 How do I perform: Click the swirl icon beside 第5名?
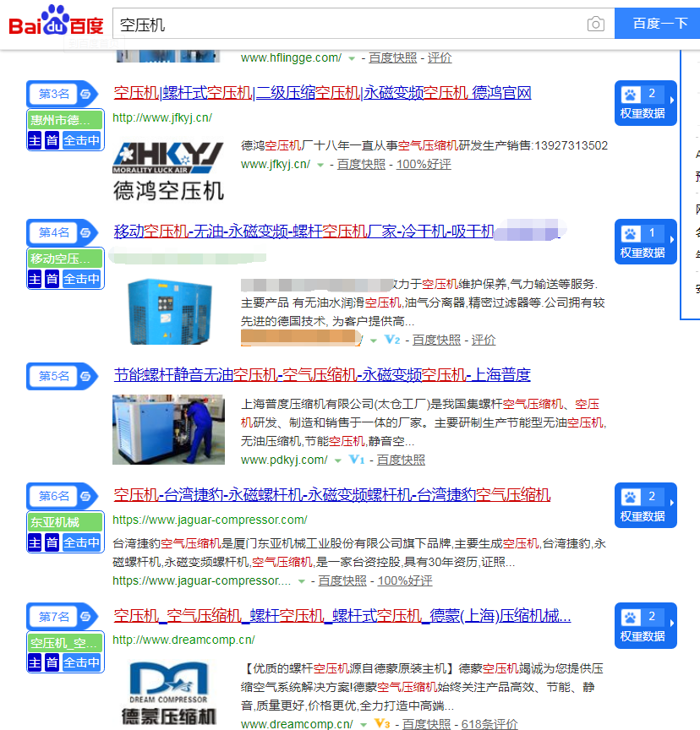(x=85, y=376)
